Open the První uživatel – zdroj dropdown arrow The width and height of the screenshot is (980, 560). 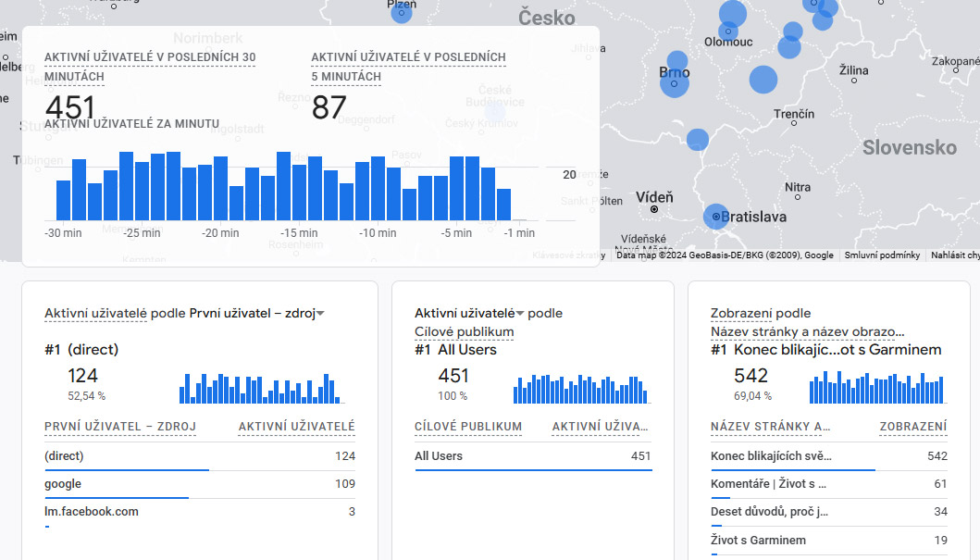point(320,314)
